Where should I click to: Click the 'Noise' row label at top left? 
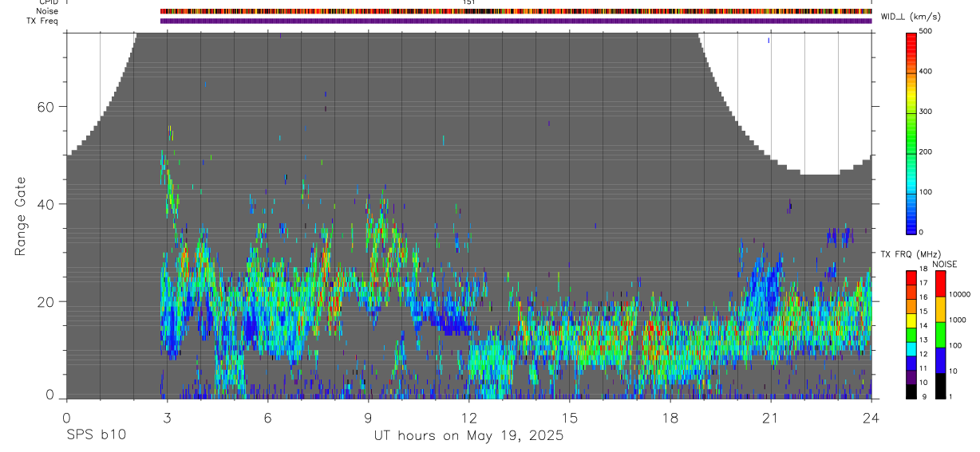click(47, 12)
